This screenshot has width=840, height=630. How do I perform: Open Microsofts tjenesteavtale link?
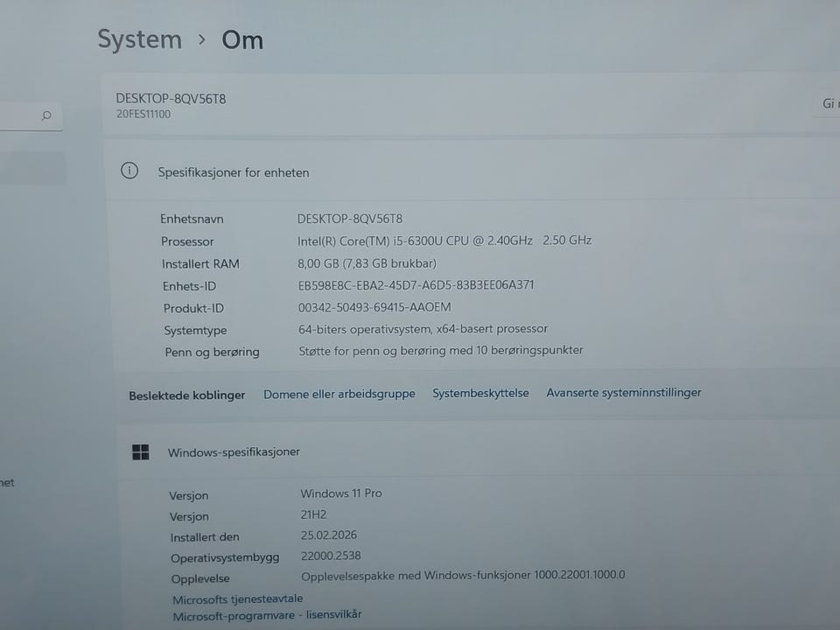(x=237, y=598)
